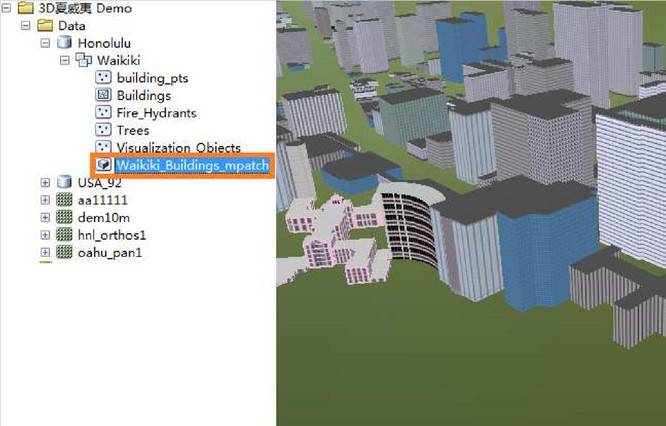Click the Buildings polygon feature class icon
The image size is (666, 426).
point(103,95)
